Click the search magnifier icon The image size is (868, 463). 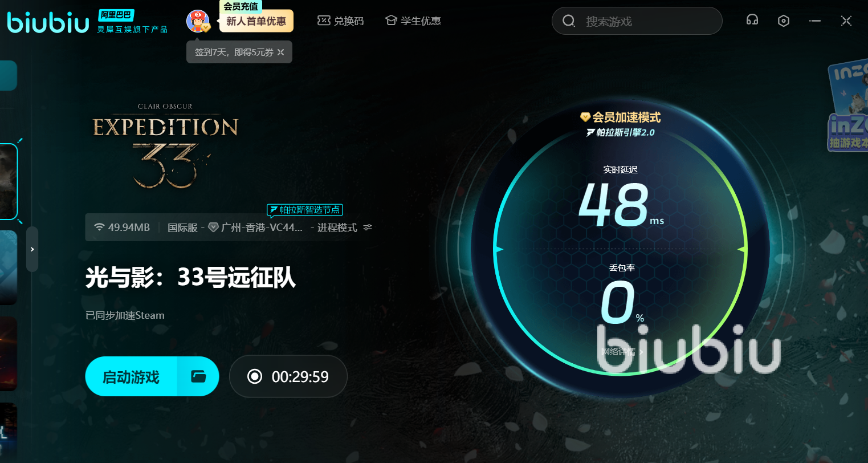pyautogui.click(x=569, y=21)
